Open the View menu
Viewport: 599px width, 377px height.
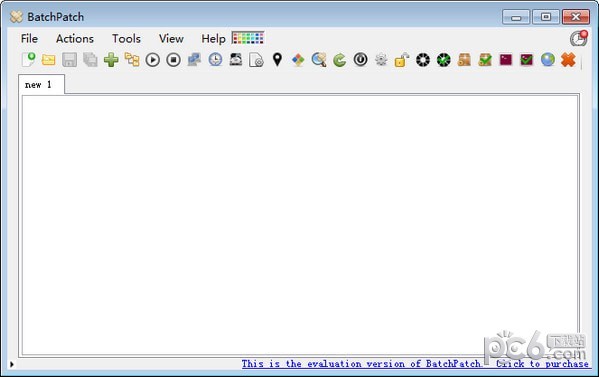point(171,39)
